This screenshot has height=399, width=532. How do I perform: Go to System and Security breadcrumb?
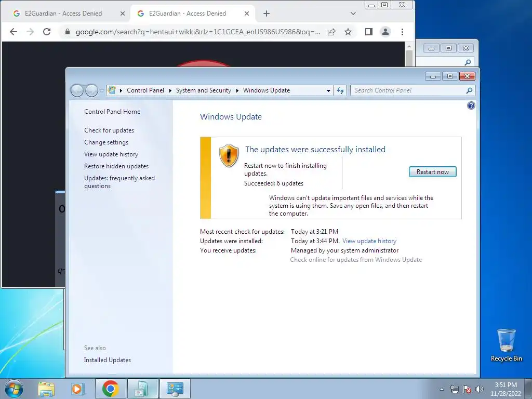(203, 90)
